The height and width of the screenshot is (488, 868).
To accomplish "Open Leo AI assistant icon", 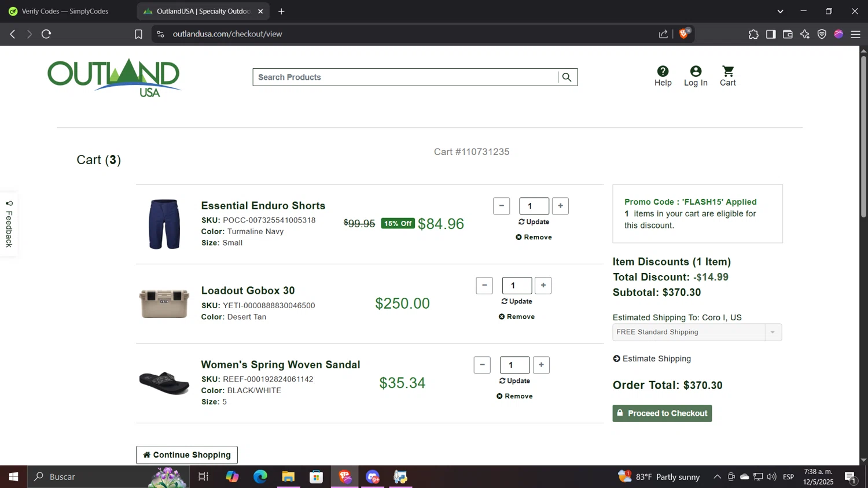I will point(805,34).
